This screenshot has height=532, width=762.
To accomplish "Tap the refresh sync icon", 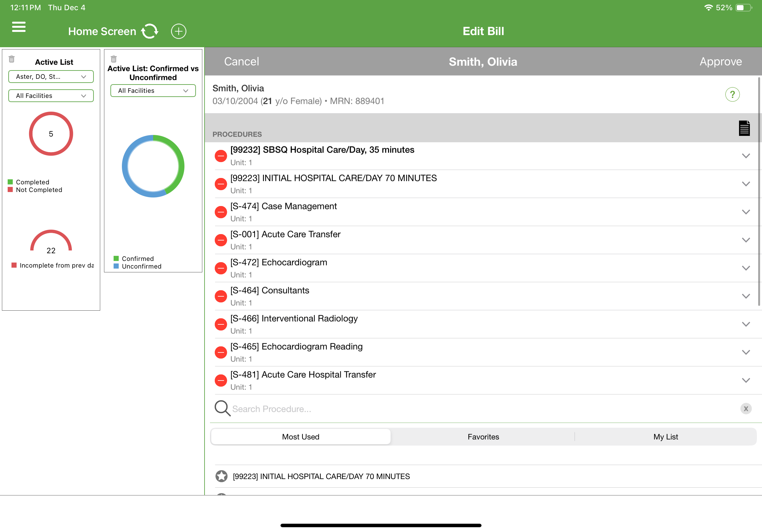I will [x=150, y=31].
